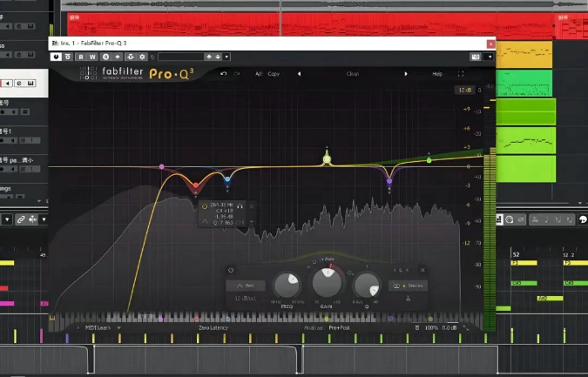Click the 0.0 dB output gain value
This screenshot has width=588, height=377.
449,327
